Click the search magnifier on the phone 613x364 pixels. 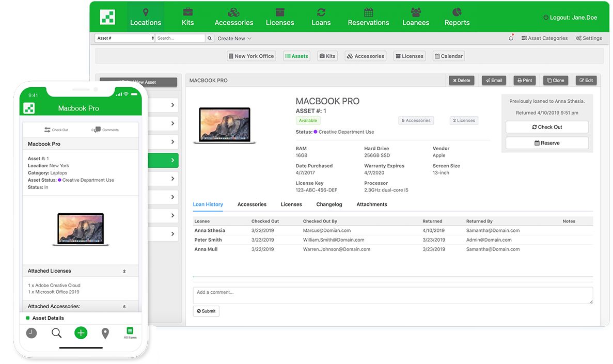(x=56, y=333)
